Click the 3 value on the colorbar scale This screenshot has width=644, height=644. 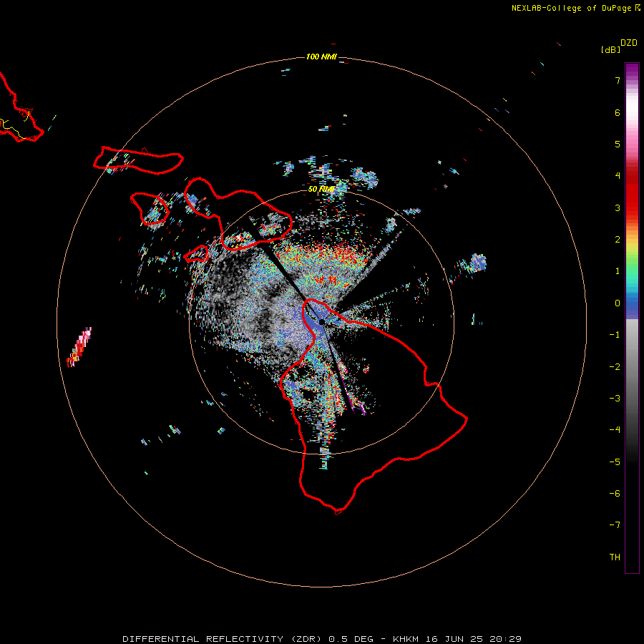point(618,208)
